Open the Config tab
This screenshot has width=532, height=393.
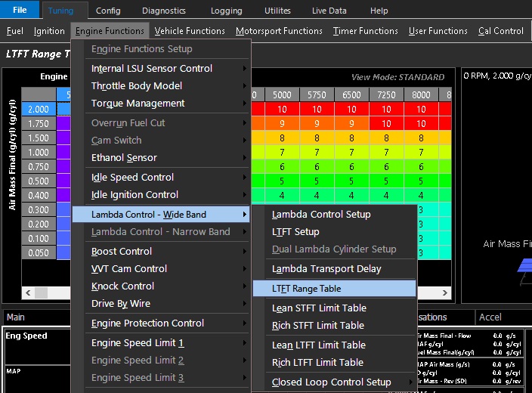108,11
